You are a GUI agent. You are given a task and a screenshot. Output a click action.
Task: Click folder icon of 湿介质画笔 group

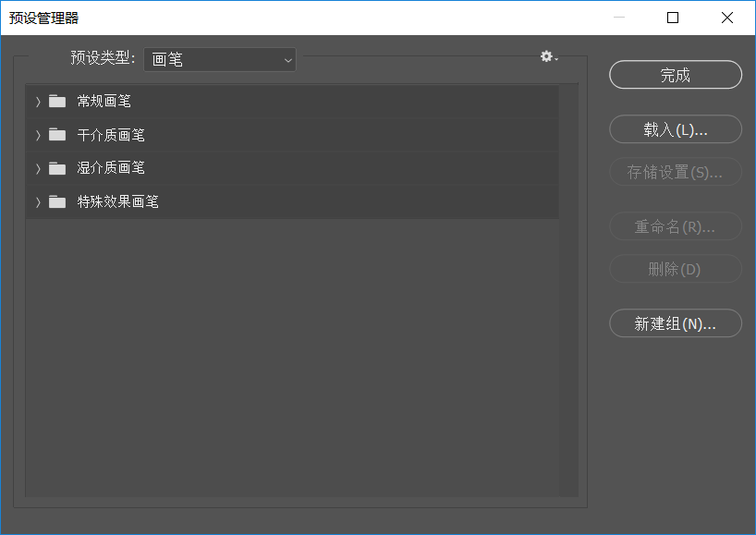(57, 168)
